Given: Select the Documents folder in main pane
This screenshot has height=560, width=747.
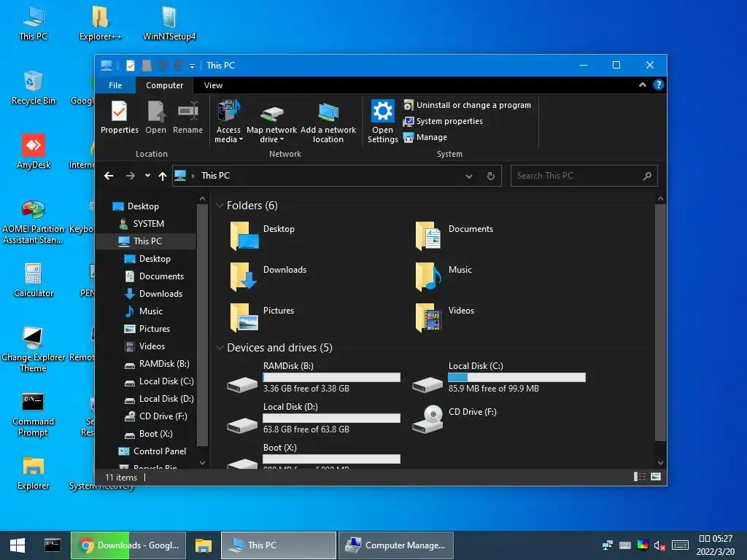Looking at the screenshot, I should tap(455, 236).
